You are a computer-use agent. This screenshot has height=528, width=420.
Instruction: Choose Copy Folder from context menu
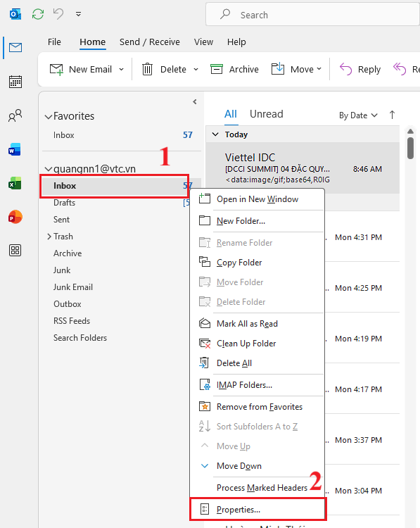click(x=257, y=263)
